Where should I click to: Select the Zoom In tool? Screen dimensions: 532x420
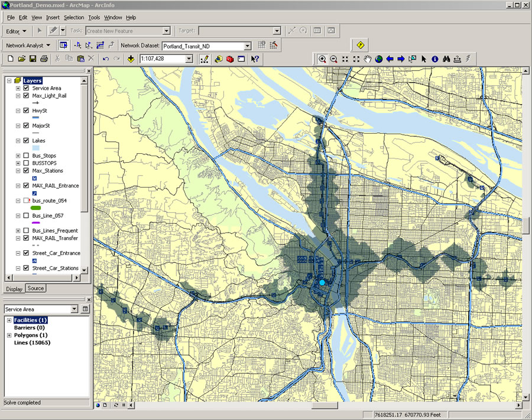(x=322, y=59)
